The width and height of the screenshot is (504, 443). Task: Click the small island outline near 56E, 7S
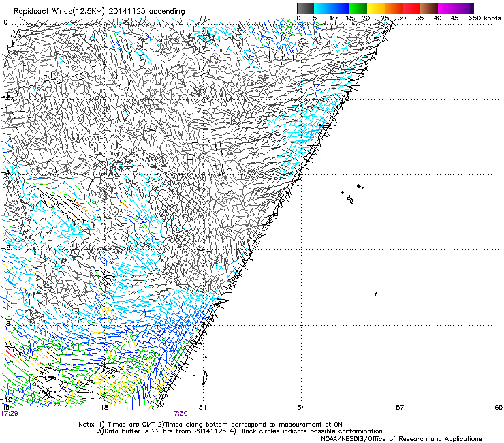(376, 294)
